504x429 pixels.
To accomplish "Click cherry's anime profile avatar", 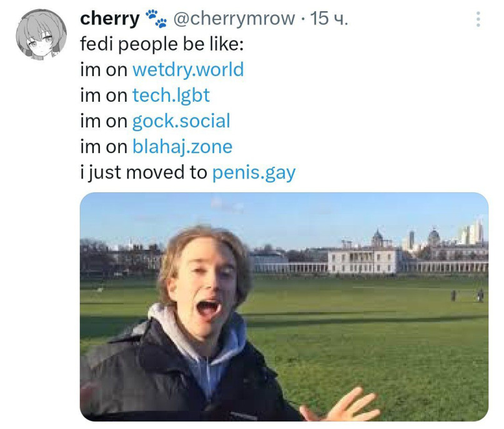I will tap(41, 36).
